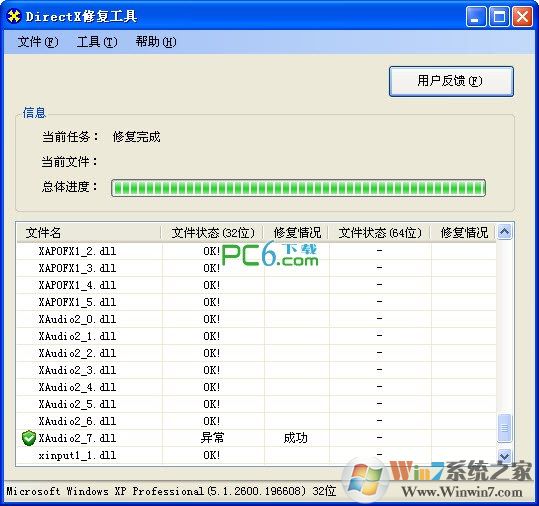
Task: Minimize the DirectX repair tool window
Action: 476,16
